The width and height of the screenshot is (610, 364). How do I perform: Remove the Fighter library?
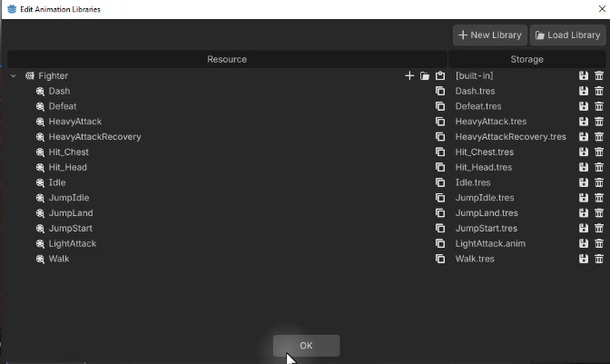599,76
